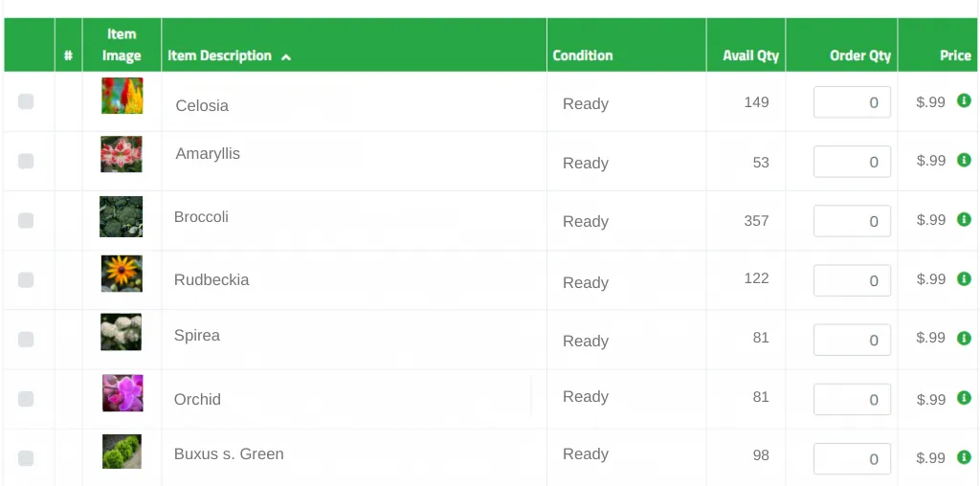
Task: Select the Broccoli row checkbox
Action: pos(26,220)
